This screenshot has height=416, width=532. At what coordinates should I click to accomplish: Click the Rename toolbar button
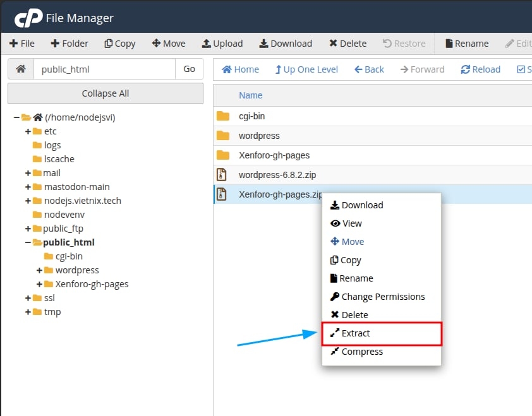tap(467, 44)
